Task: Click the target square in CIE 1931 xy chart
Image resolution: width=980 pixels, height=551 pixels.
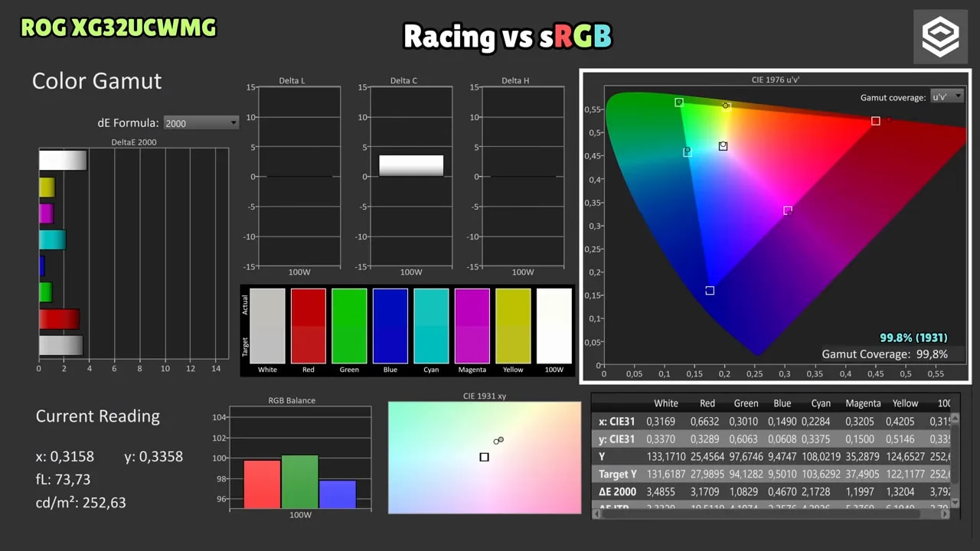Action: [484, 457]
